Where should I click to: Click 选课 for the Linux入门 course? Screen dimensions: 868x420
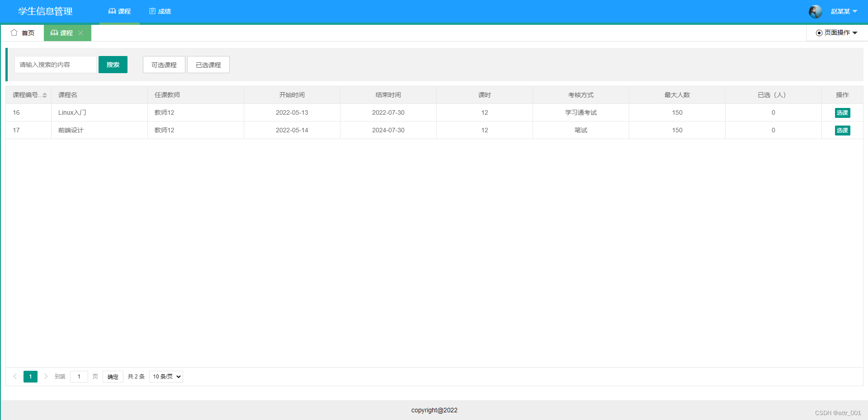click(x=842, y=112)
